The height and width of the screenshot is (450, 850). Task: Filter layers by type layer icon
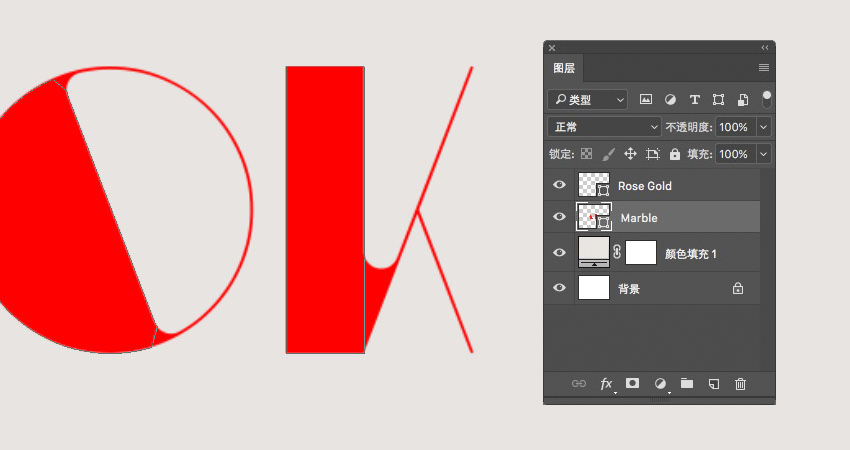(694, 99)
